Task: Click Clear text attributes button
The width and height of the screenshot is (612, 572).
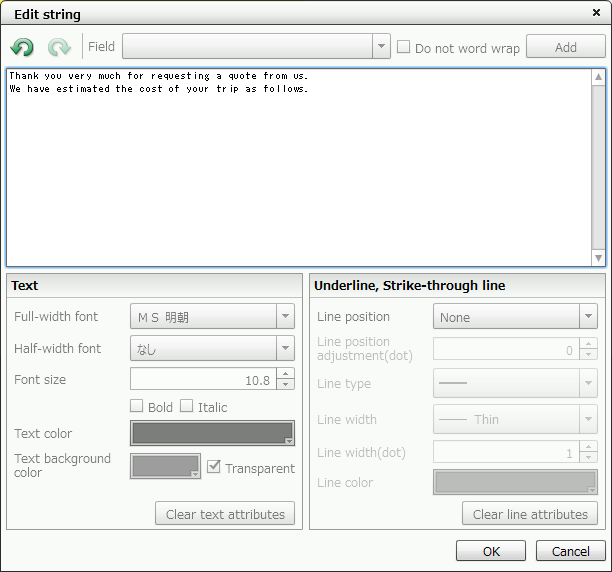Action: [225, 514]
